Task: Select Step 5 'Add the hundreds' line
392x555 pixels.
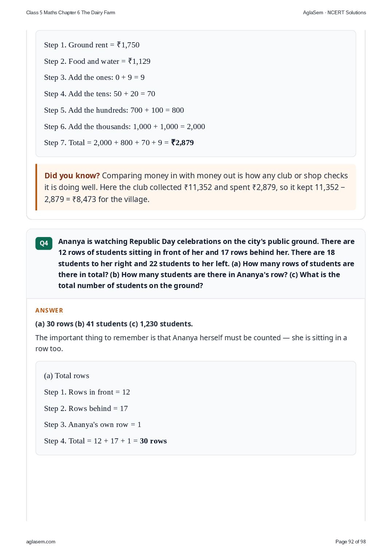Action: pos(114,110)
